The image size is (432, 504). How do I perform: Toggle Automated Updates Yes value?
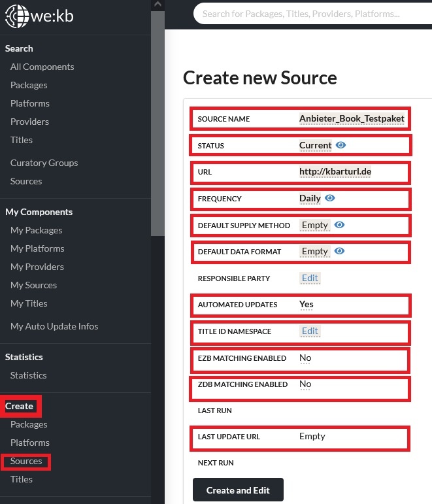coord(306,305)
